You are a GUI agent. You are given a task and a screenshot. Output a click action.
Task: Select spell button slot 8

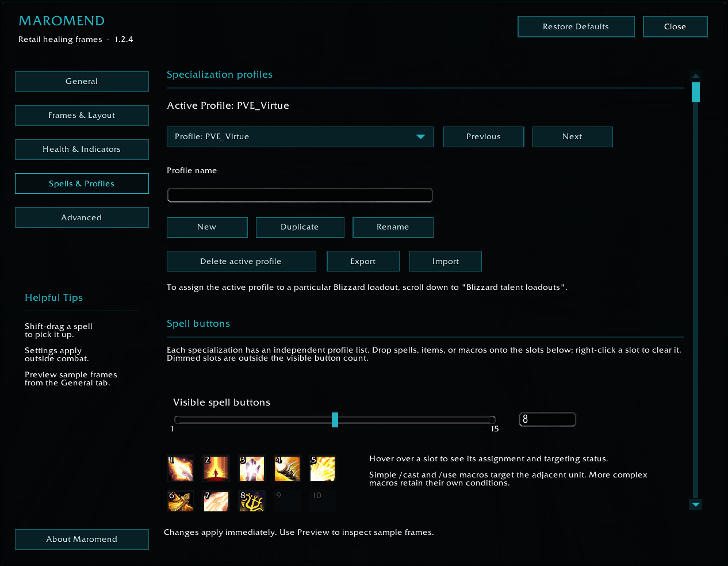pyautogui.click(x=252, y=501)
